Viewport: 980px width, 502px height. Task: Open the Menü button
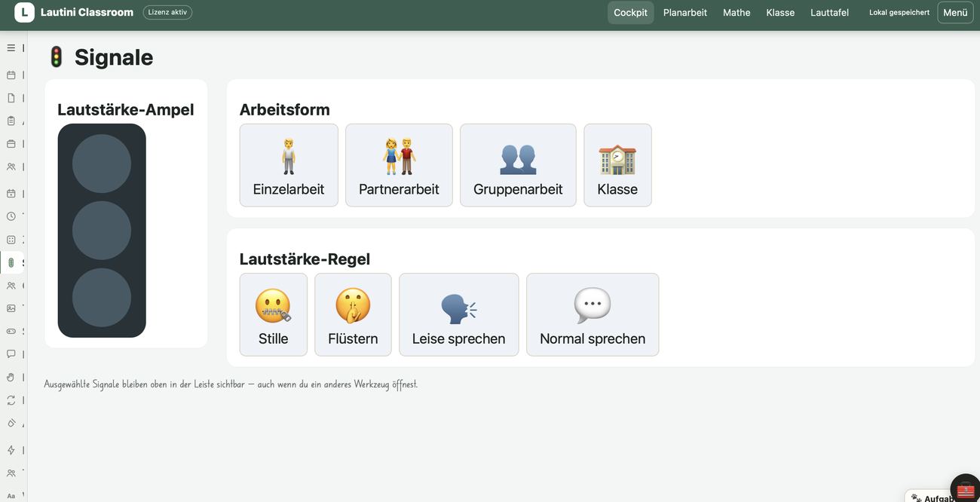[955, 12]
